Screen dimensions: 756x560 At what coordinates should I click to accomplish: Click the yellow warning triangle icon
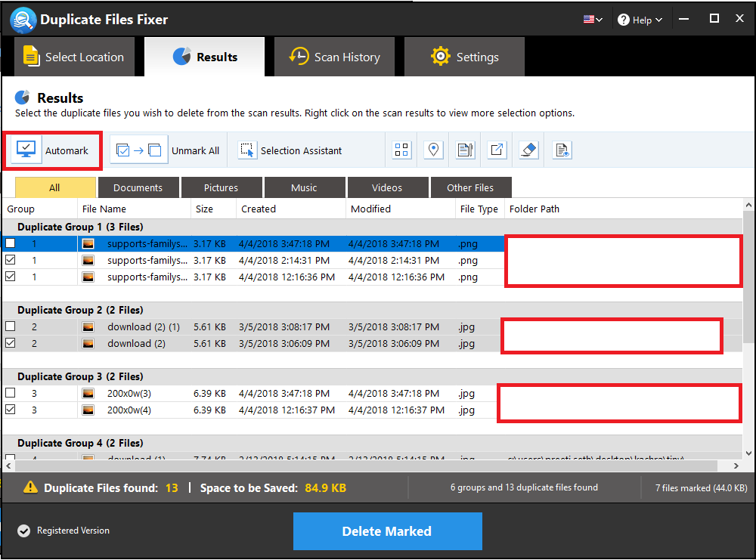(x=30, y=487)
